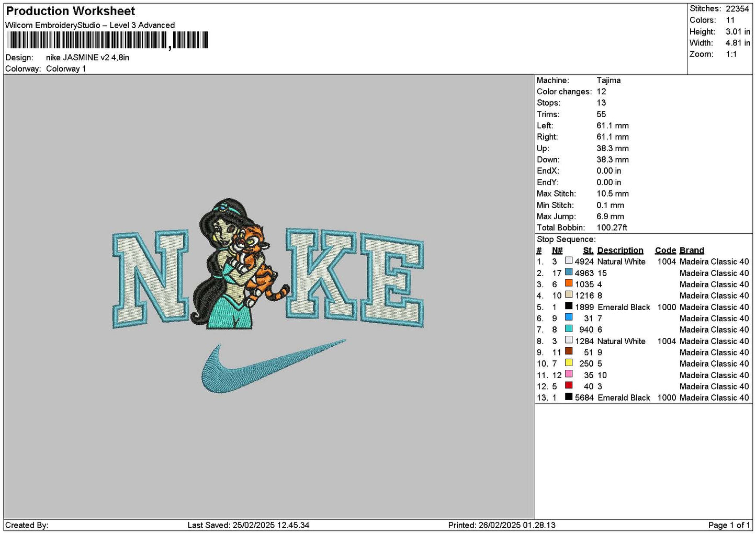The image size is (756, 534).
Task: Click the Natural White swatch in row 1
Action: point(569,261)
